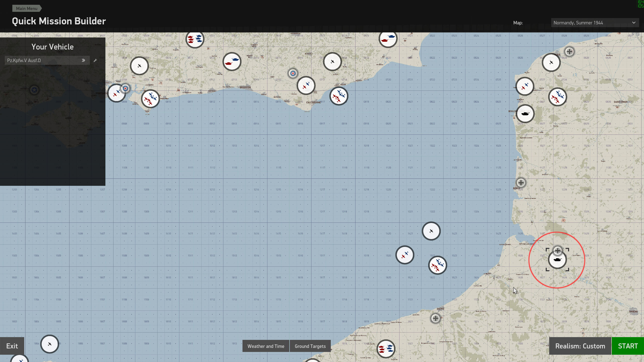Expand the Pz.Kpfw.V Ausf.D vehicle selector chevron
The width and height of the screenshot is (644, 362).
pos(84,60)
